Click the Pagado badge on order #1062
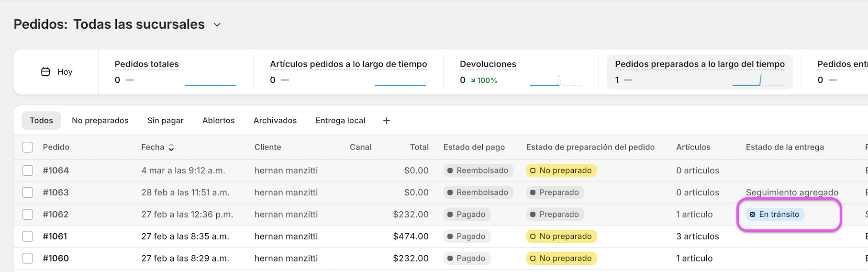The image size is (868, 272). pos(467,215)
